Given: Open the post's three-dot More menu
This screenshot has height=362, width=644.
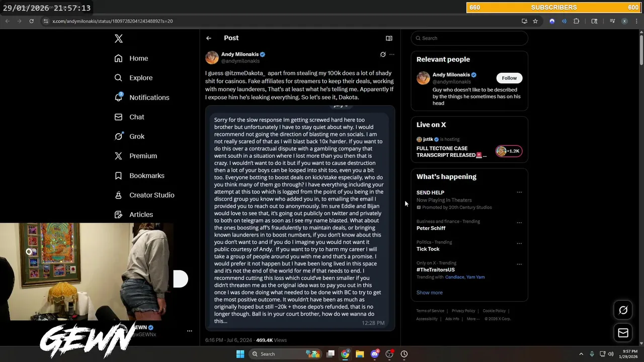Looking at the screenshot, I should coord(392,54).
